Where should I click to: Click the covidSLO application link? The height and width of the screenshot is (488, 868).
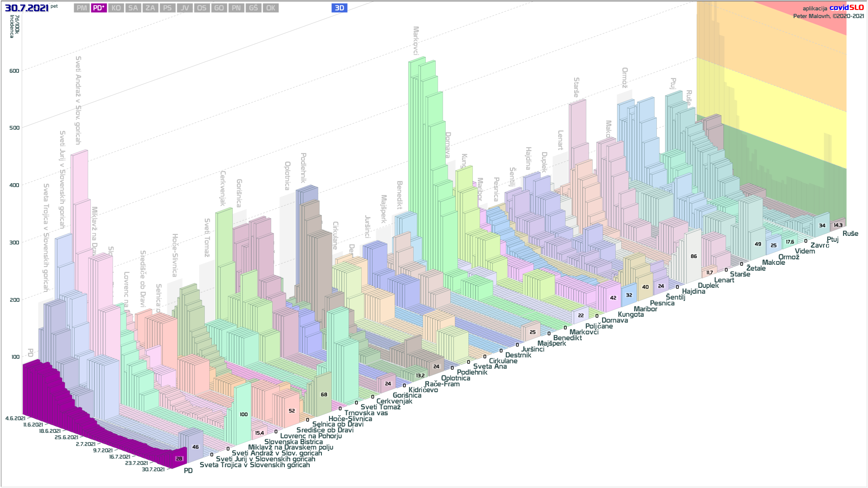coord(846,8)
